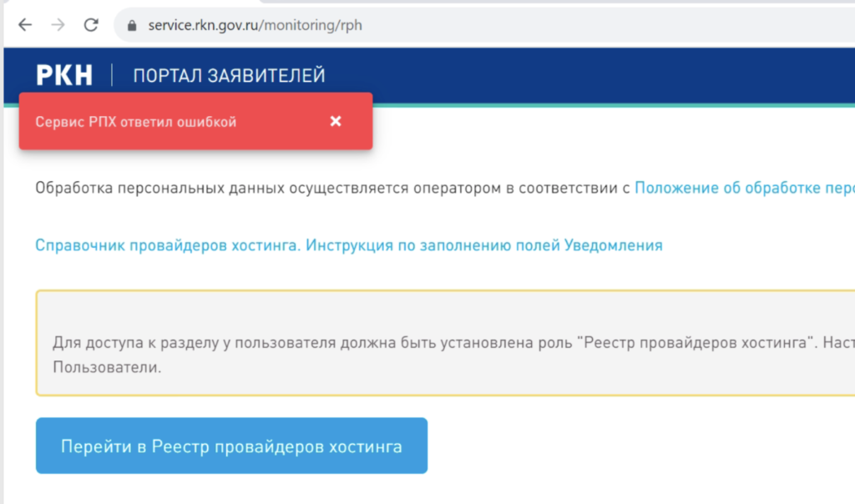Click the 'Сервис РПХ ответил ошибкой' message text
The width and height of the screenshot is (855, 504).
coord(136,122)
